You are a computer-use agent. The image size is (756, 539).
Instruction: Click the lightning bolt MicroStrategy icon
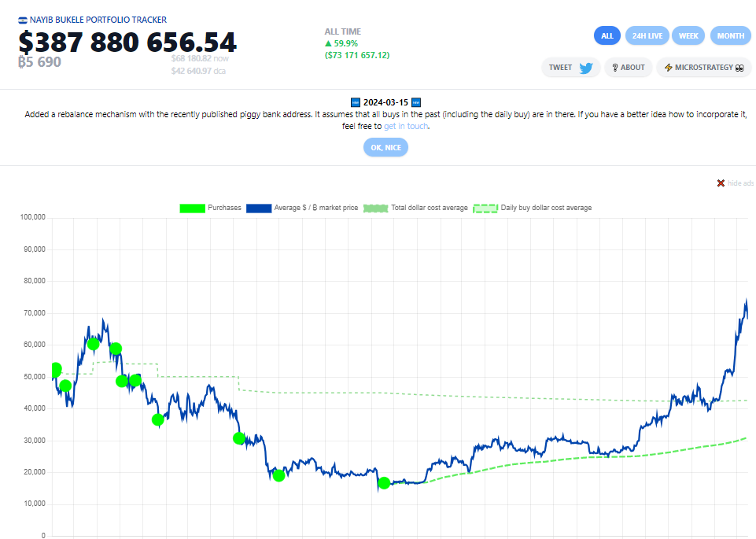point(668,68)
